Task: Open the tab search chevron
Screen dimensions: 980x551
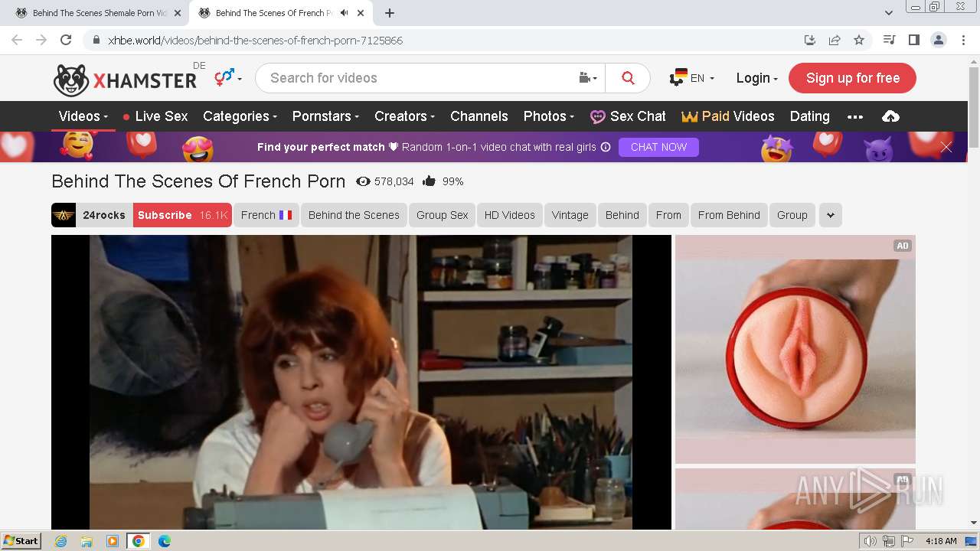Action: (x=888, y=13)
